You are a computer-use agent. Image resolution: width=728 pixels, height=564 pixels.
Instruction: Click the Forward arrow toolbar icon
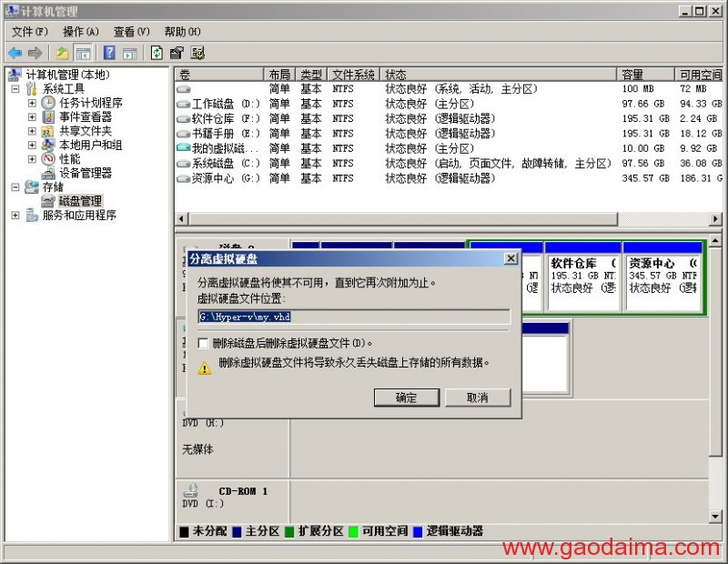35,54
